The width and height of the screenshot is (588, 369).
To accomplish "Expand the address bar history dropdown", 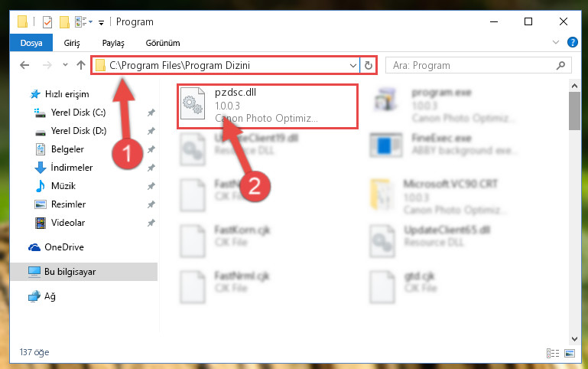I will coord(352,66).
